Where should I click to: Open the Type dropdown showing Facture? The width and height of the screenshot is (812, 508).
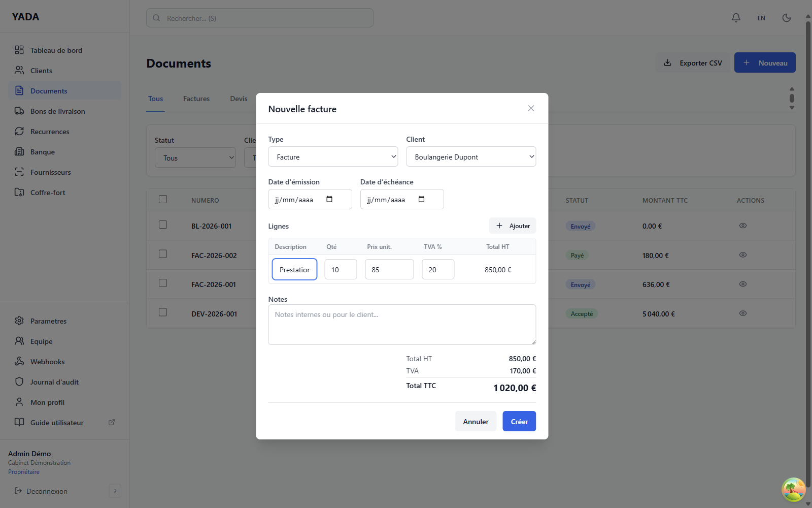pos(333,157)
